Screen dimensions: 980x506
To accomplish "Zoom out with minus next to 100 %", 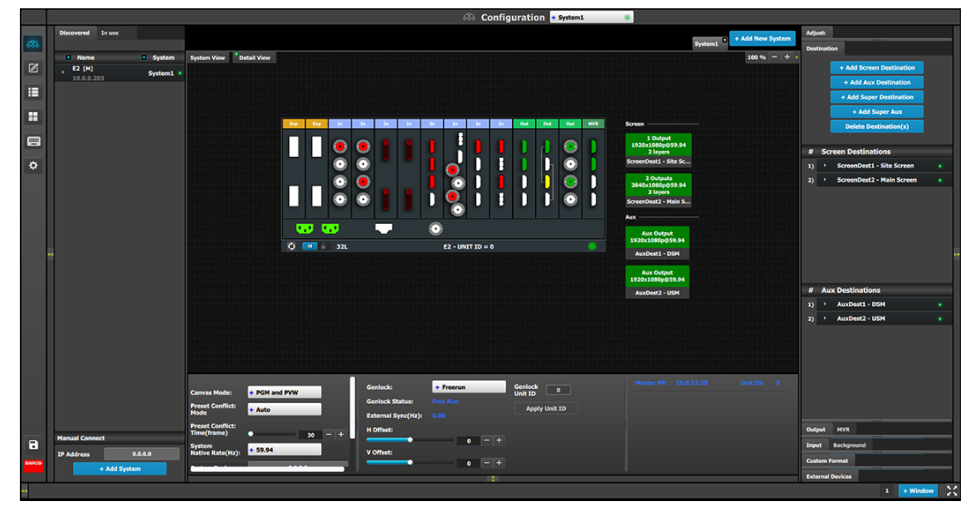I will click(x=774, y=57).
